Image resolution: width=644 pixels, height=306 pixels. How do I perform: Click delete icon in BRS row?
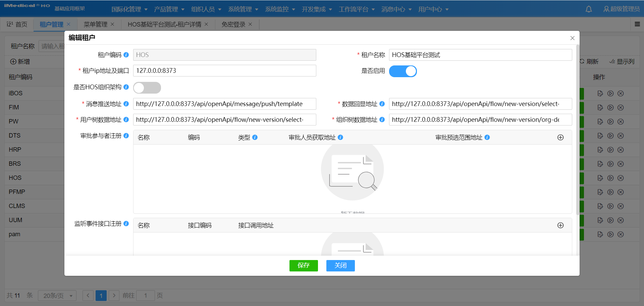pyautogui.click(x=621, y=164)
